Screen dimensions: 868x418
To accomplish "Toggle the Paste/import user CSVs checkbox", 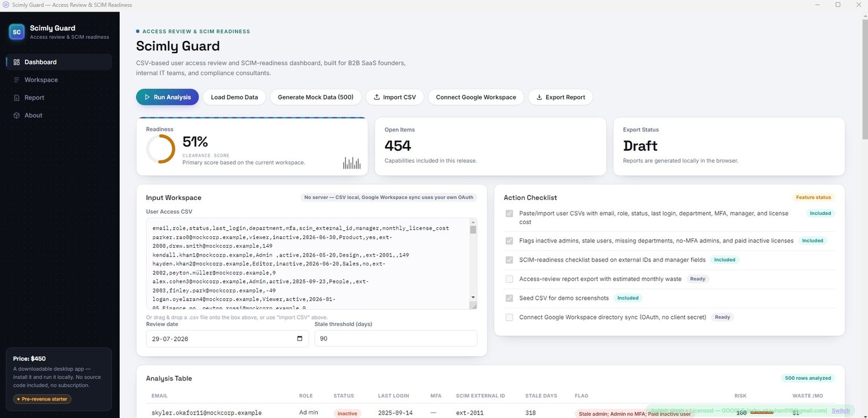I will point(509,214).
